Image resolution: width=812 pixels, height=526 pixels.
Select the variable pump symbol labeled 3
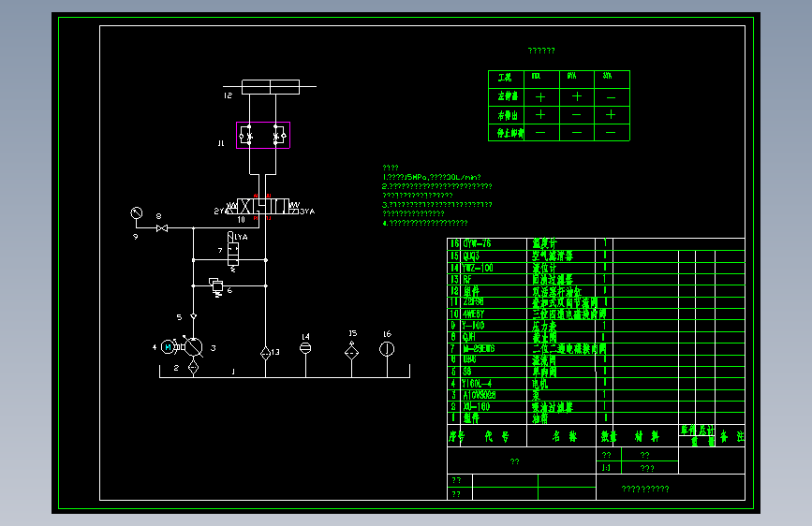[x=193, y=347]
